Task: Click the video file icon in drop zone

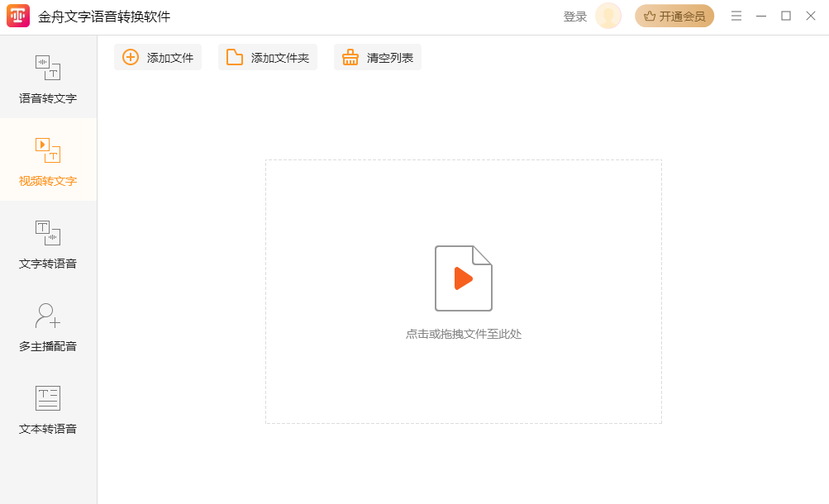Action: 463,278
